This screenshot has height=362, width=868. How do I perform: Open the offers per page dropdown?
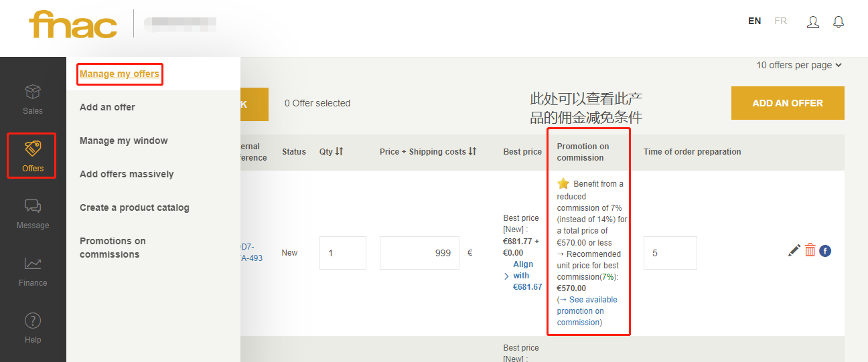click(x=799, y=65)
